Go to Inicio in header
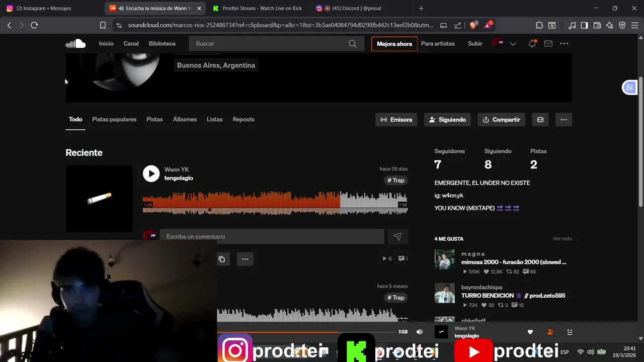The height and width of the screenshot is (362, 644). pyautogui.click(x=106, y=44)
